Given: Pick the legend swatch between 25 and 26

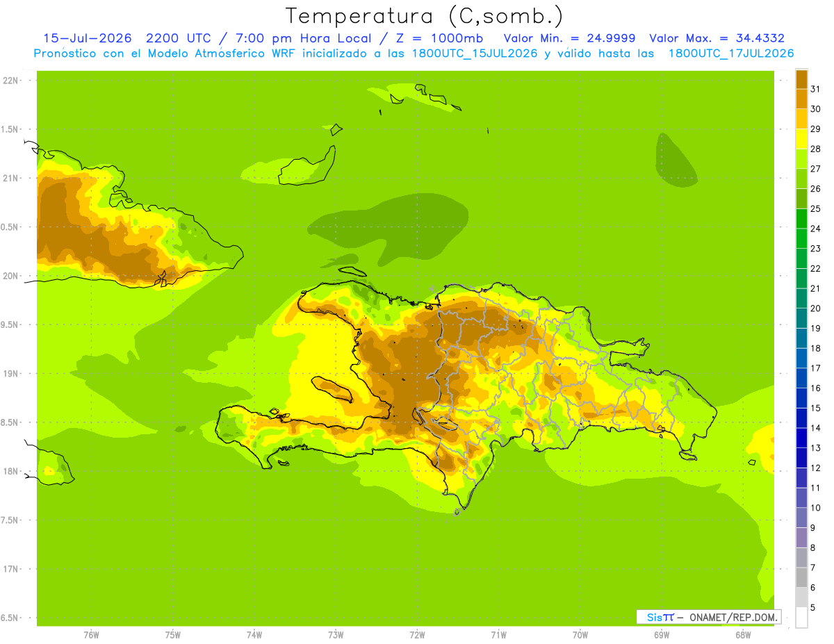Looking at the screenshot, I should [x=801, y=199].
